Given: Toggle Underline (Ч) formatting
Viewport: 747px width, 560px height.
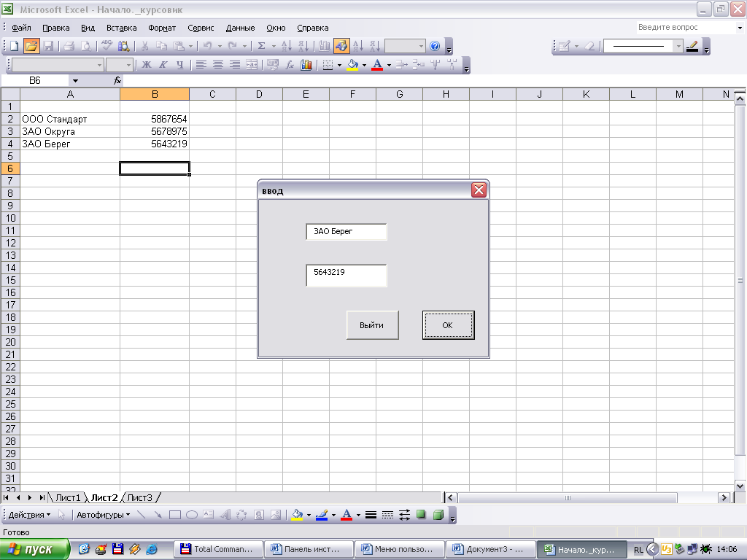Looking at the screenshot, I should (180, 65).
